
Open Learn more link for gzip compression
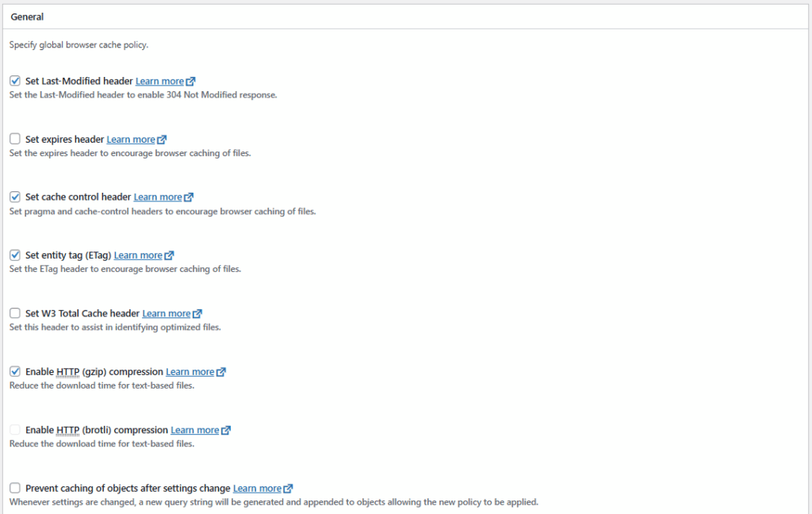click(190, 372)
